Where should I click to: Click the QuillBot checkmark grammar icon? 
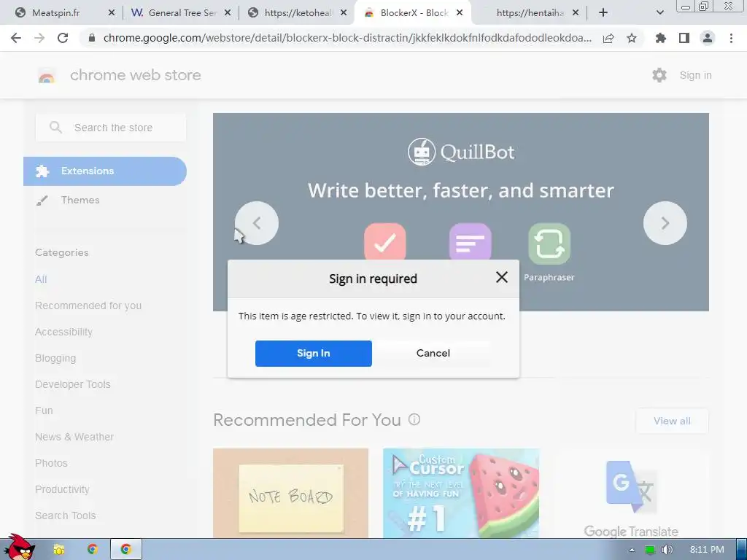tap(385, 242)
